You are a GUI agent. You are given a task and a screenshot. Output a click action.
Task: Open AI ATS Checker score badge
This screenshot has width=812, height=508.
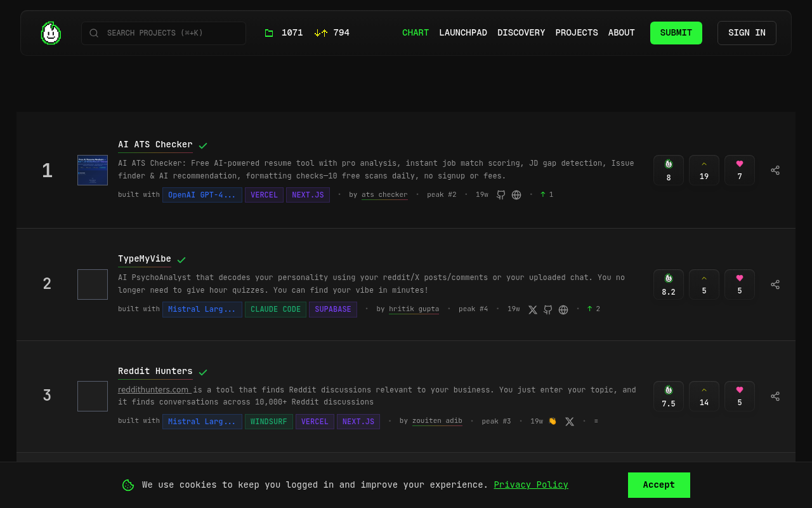tap(669, 170)
